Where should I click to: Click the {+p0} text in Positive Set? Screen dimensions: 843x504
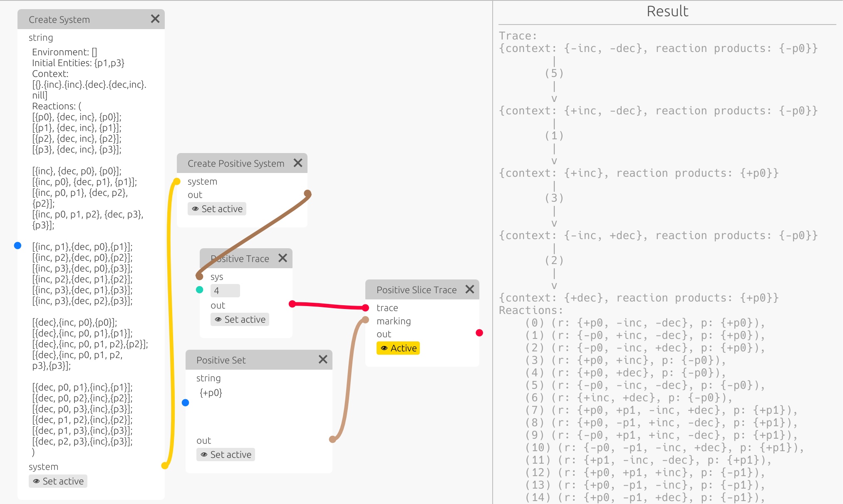tap(211, 393)
